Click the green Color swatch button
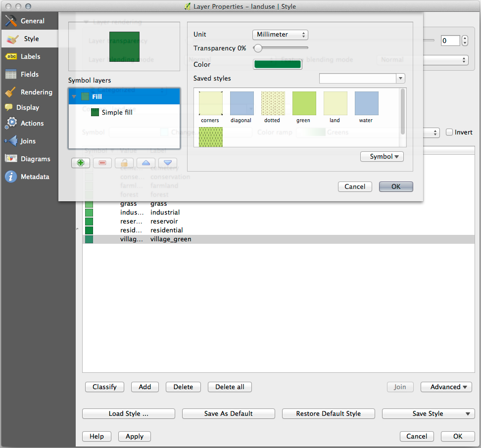Screen dimensions: 481x448 [x=277, y=64]
